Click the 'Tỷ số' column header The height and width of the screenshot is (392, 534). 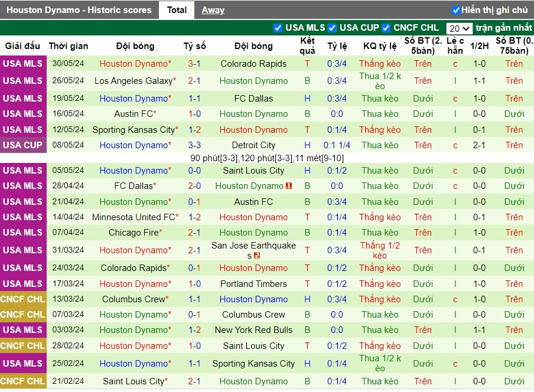194,46
